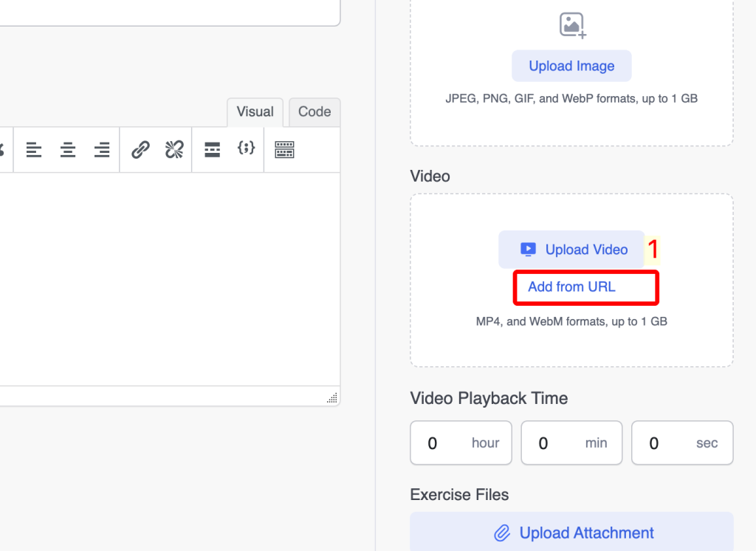
Task: Click the Upload Video button
Action: (x=571, y=250)
